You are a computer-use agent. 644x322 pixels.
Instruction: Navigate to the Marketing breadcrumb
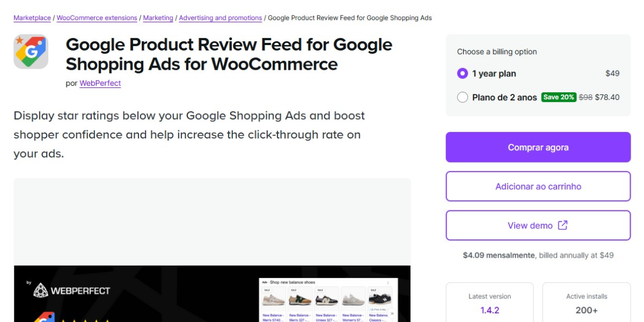(x=158, y=18)
